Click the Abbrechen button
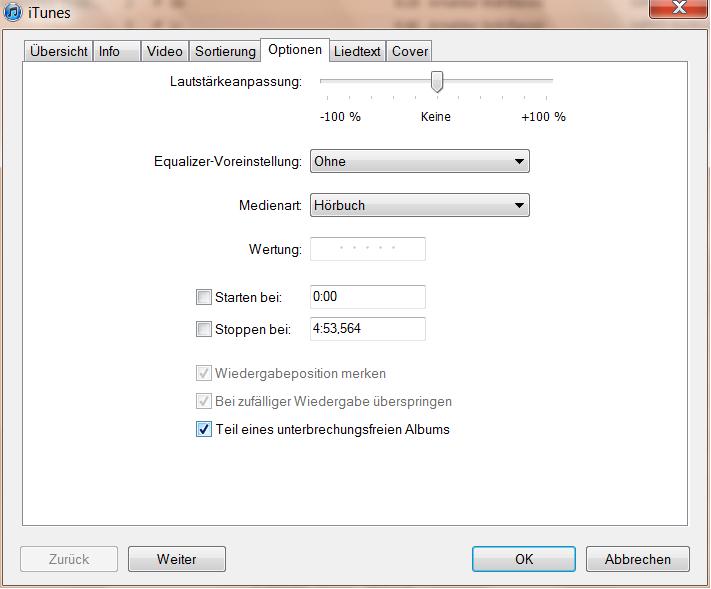Image resolution: width=711 pixels, height=589 pixels. pyautogui.click(x=638, y=559)
